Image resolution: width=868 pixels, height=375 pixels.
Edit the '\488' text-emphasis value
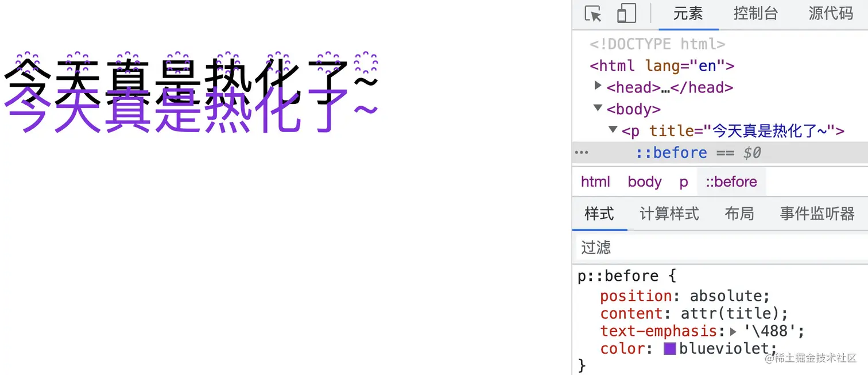pos(769,331)
